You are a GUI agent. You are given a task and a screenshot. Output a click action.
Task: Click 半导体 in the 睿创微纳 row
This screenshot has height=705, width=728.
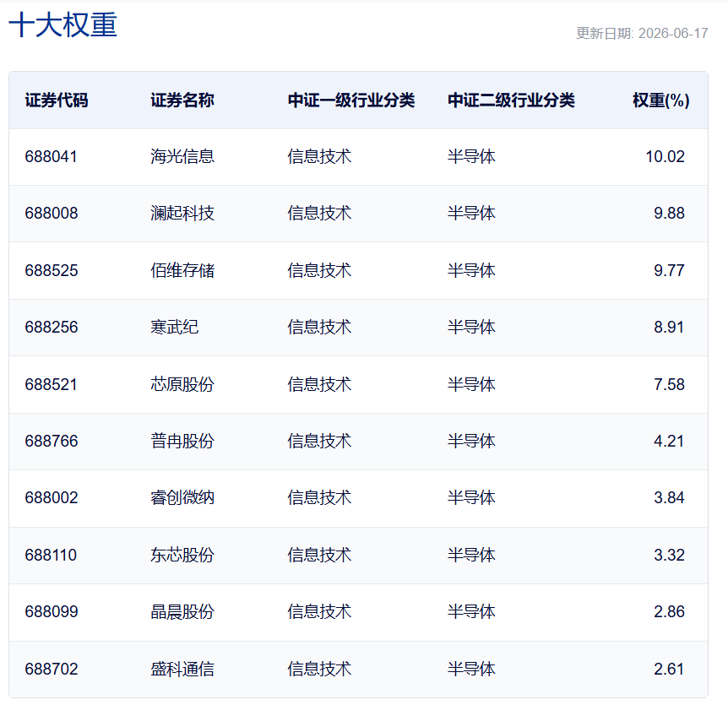tap(471, 497)
